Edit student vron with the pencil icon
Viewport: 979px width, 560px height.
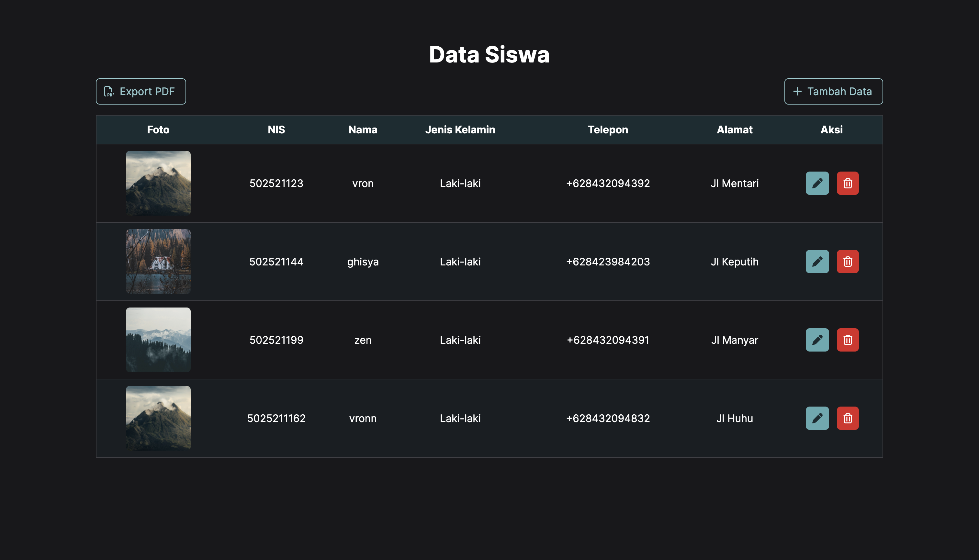tap(817, 183)
